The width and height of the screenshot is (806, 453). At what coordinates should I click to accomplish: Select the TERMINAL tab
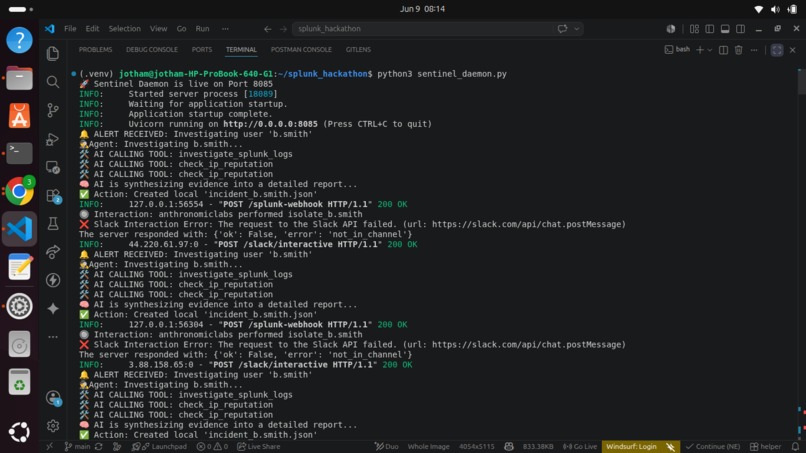[241, 50]
